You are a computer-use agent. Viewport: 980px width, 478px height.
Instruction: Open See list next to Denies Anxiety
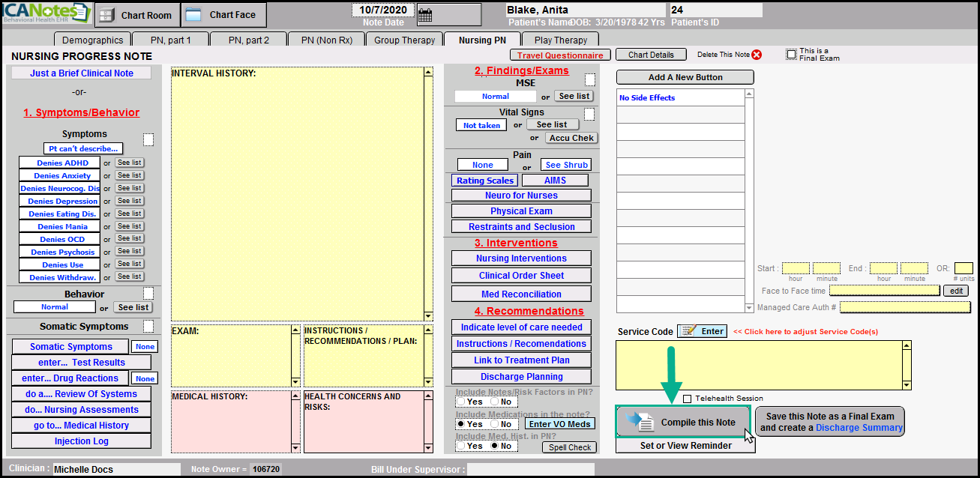tap(129, 175)
